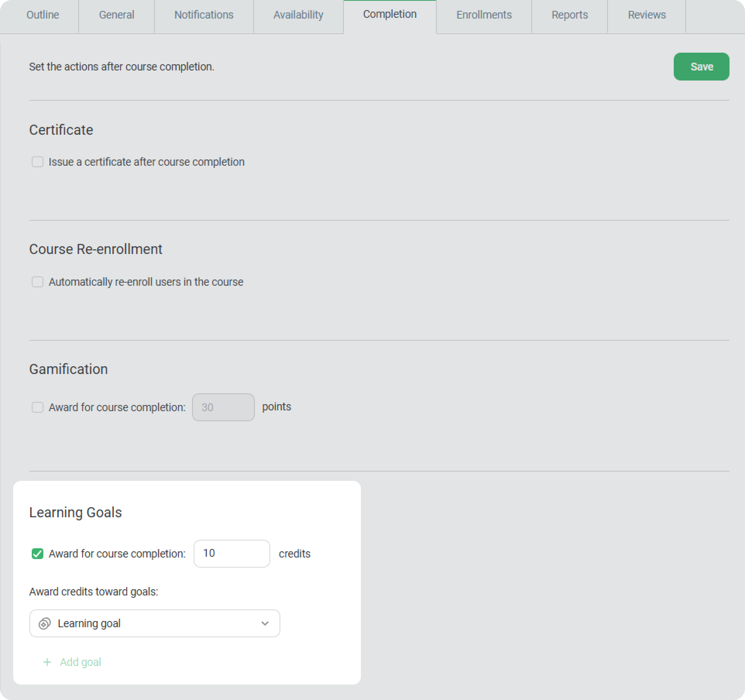Open the Enrollments tab
Screen dimensions: 745x700
click(484, 15)
